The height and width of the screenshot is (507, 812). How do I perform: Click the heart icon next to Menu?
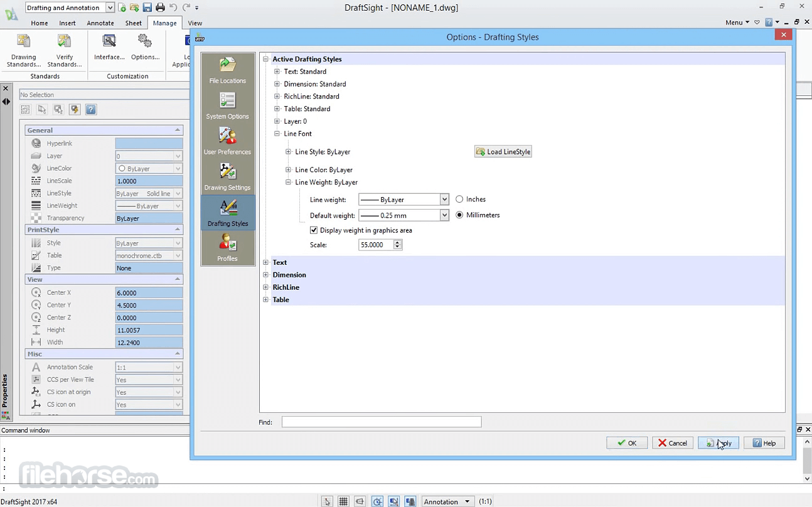[x=757, y=23]
